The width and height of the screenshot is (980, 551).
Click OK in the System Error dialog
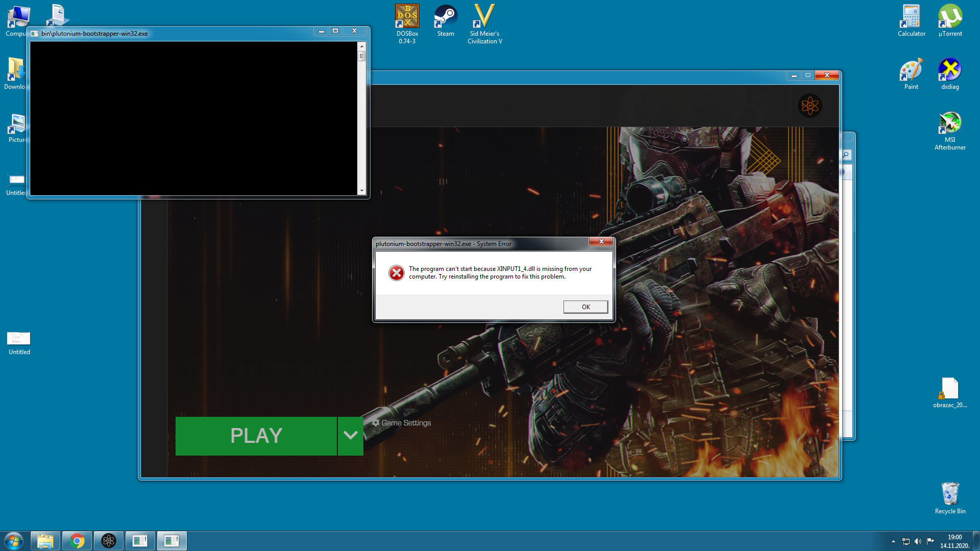[x=585, y=307]
